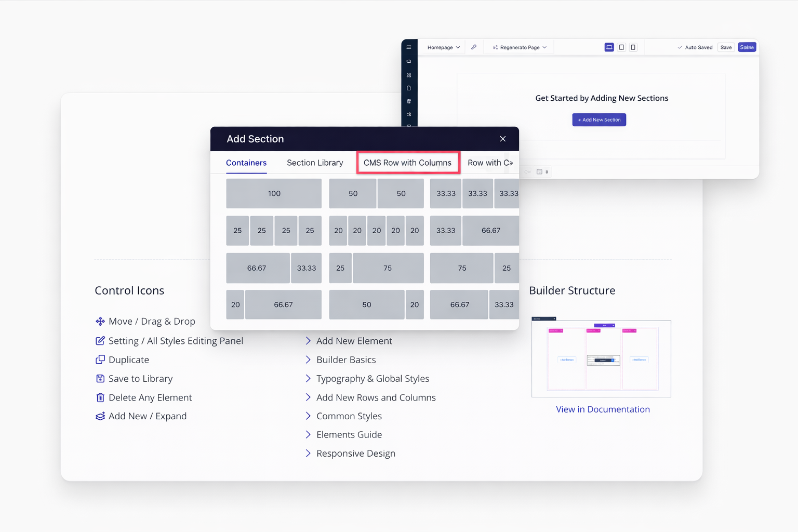Open the CMS Row with Columns tab
798x532 pixels.
click(x=407, y=163)
